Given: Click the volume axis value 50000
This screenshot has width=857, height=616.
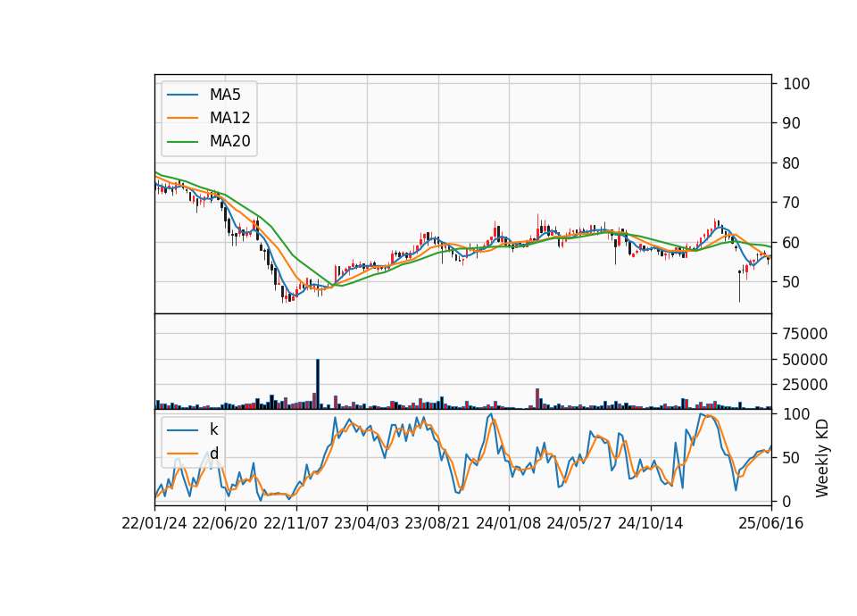Looking at the screenshot, I should pos(805,360).
